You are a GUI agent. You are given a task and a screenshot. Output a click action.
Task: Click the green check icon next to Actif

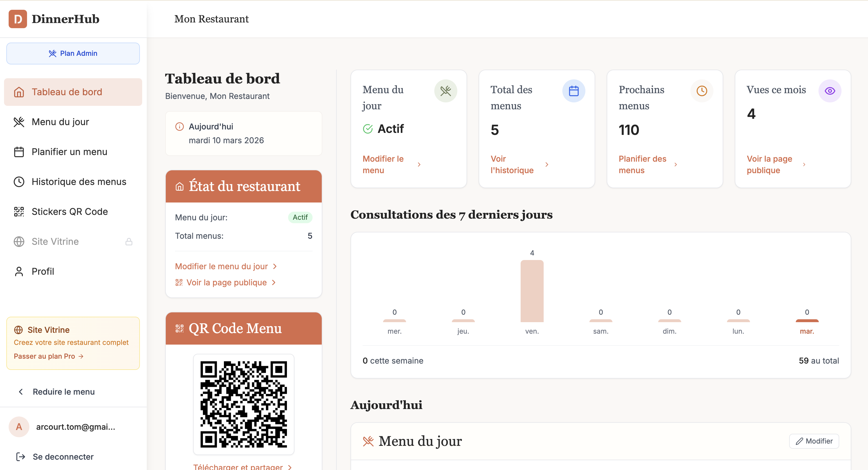point(368,129)
